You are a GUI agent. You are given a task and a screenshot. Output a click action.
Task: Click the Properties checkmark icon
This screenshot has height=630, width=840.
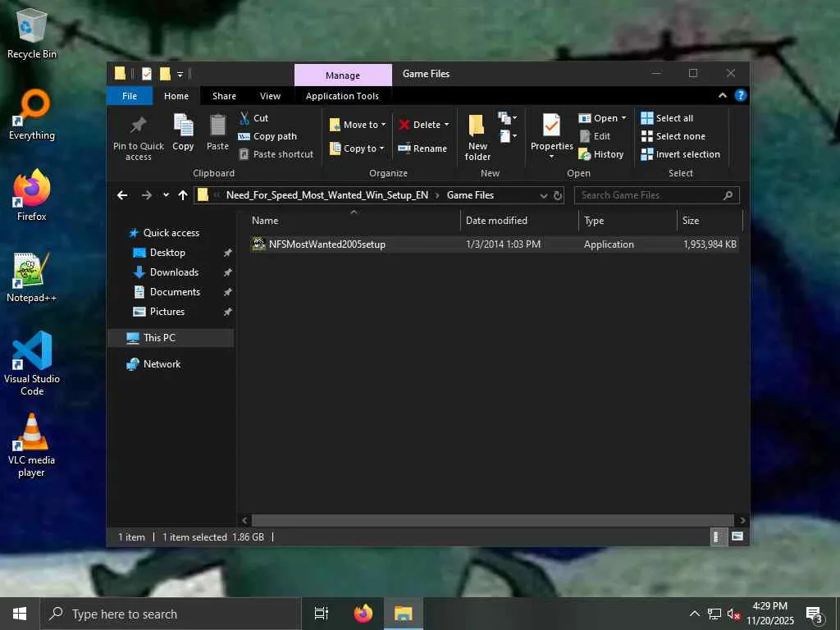pyautogui.click(x=551, y=126)
